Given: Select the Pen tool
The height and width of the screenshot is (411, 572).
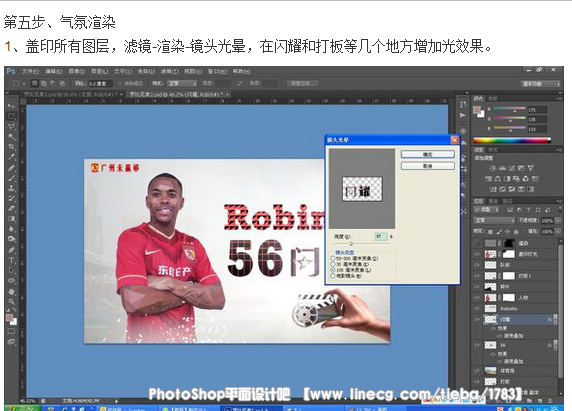Looking at the screenshot, I should (11, 250).
